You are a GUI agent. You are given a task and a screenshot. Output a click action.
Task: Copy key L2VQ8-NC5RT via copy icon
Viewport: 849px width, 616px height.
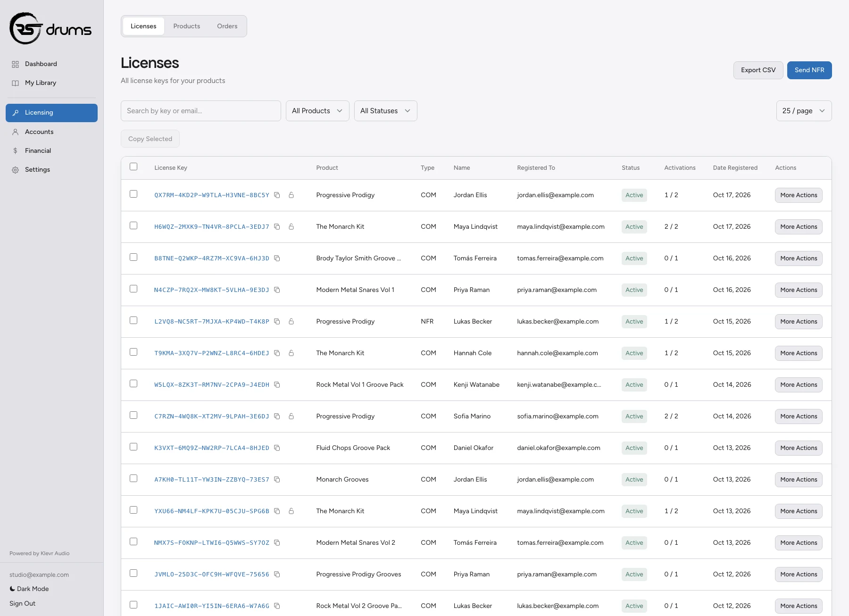(277, 322)
